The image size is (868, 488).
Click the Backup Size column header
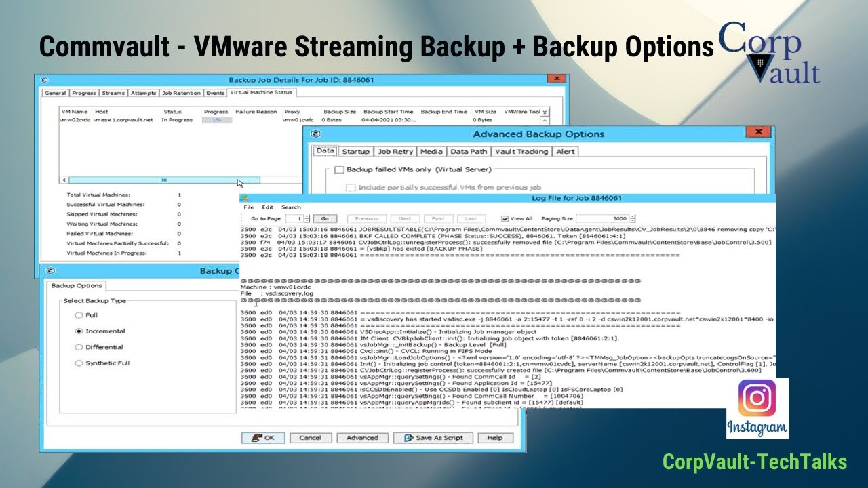tap(340, 112)
